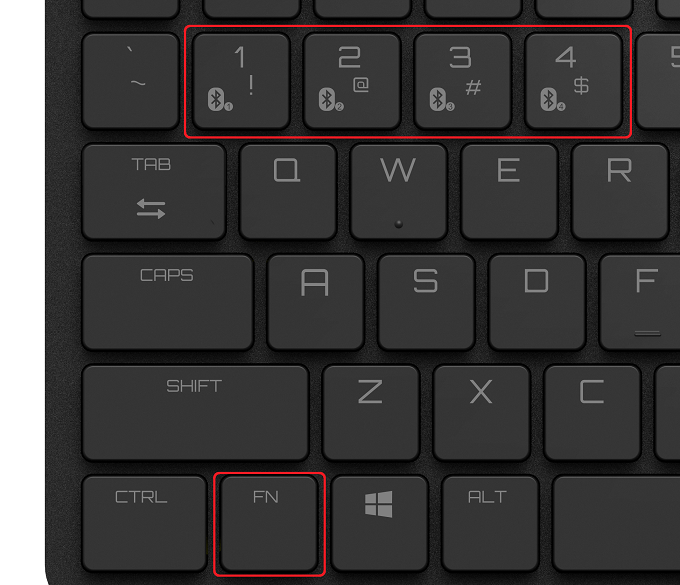Image resolution: width=680 pixels, height=585 pixels.
Task: Click the Z key
Action: (371, 413)
